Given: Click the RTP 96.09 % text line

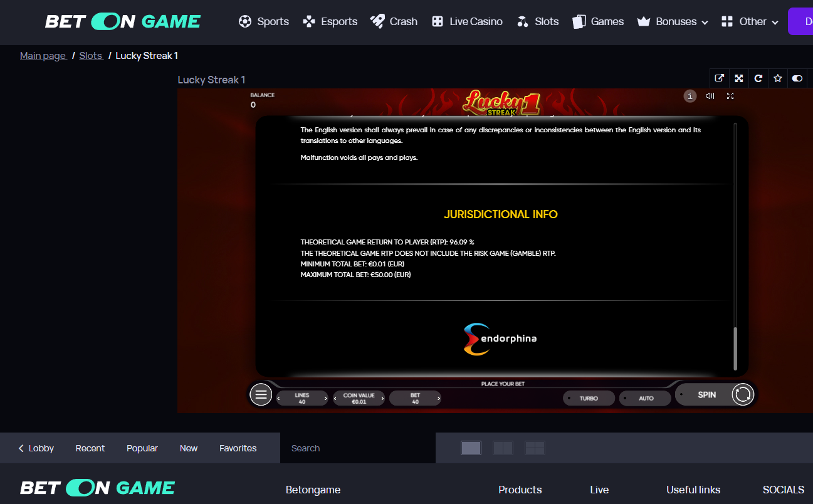Looking at the screenshot, I should 387,242.
